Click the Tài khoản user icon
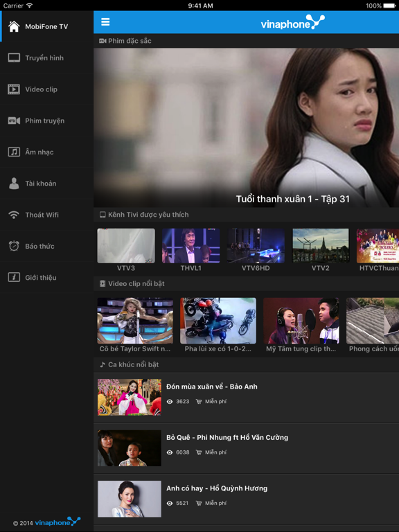399x532 pixels. tap(14, 184)
